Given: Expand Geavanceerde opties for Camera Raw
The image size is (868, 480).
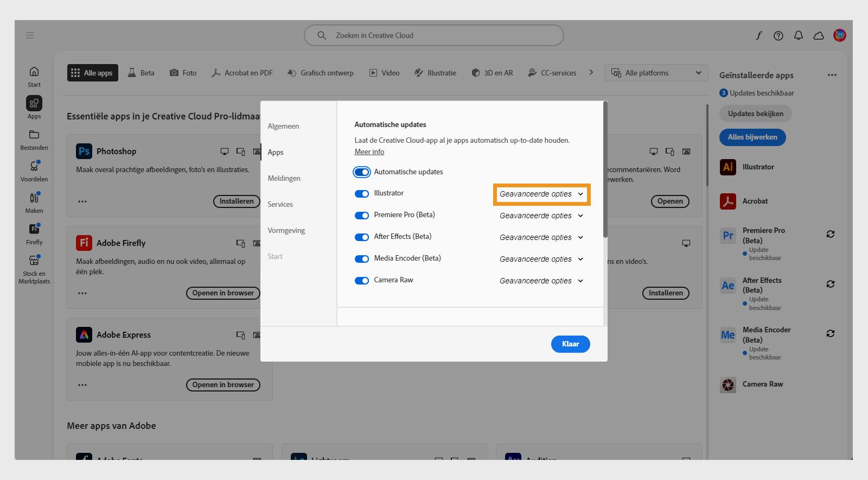Looking at the screenshot, I should coord(541,281).
